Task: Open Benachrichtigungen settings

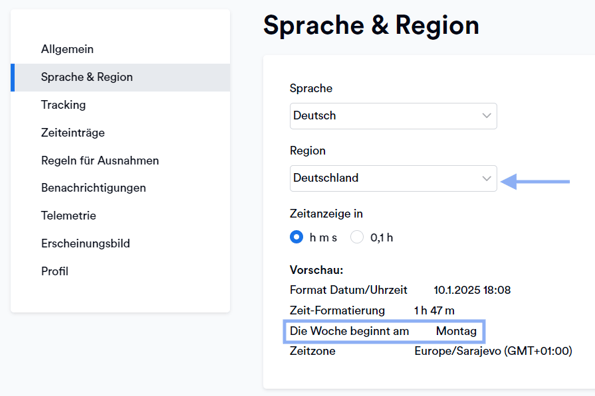Action: [x=93, y=188]
